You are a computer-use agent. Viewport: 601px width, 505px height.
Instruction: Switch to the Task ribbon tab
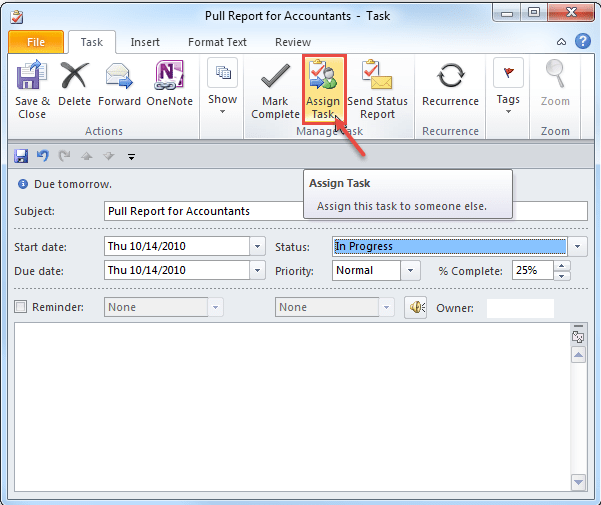[92, 42]
